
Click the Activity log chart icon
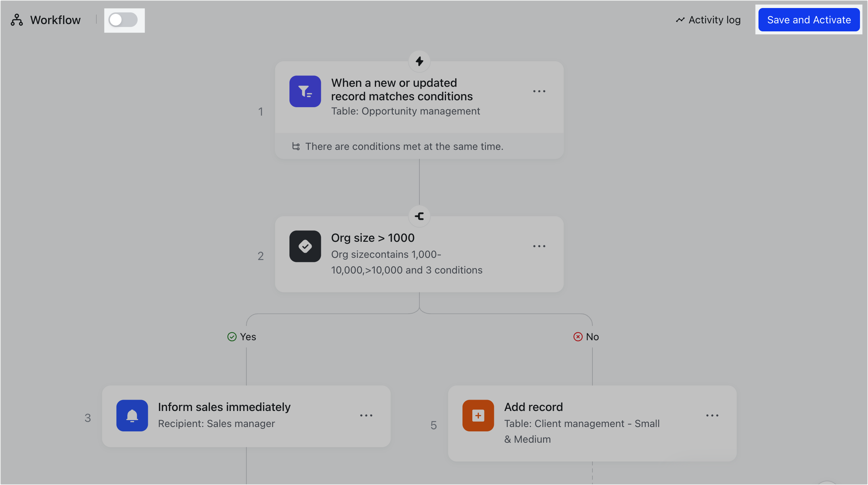click(x=680, y=20)
